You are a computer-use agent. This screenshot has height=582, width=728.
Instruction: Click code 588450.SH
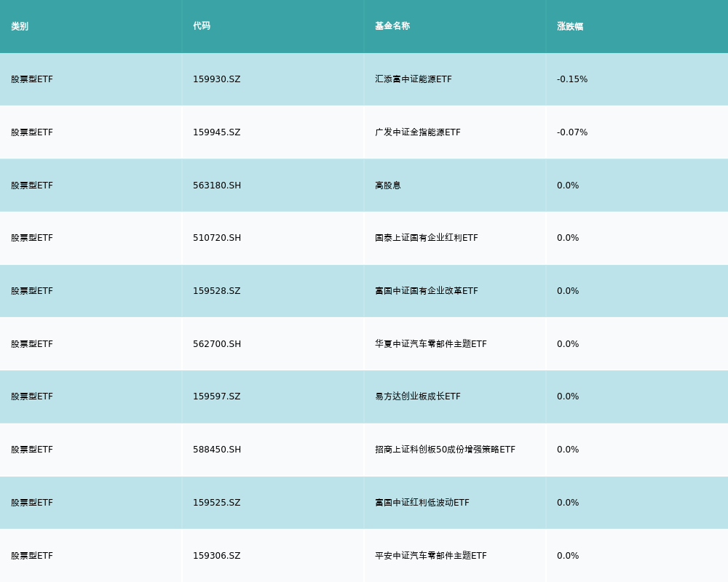216,450
